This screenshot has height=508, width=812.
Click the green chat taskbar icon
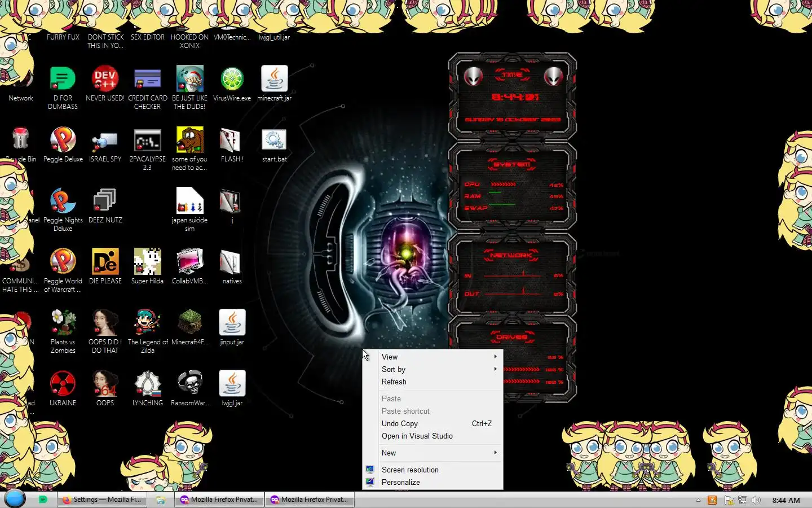point(43,500)
